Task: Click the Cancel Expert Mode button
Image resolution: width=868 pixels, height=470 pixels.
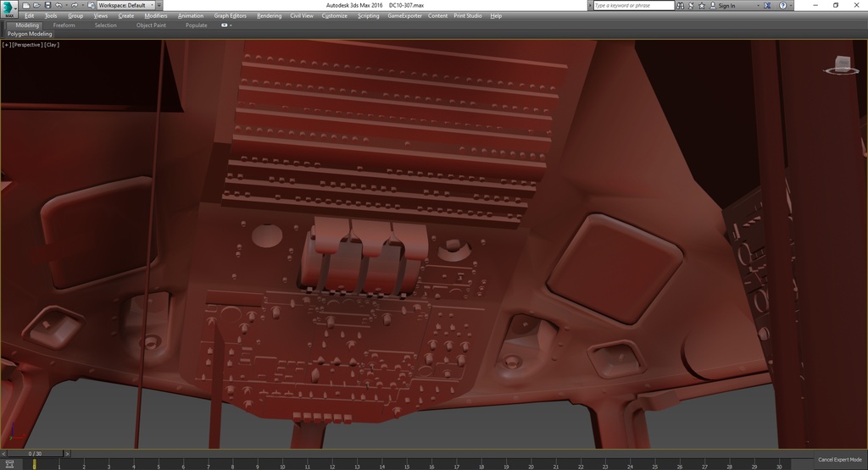Action: 839,459
